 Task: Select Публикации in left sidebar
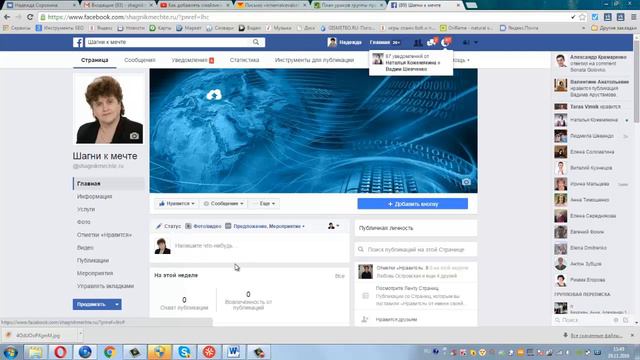pos(93,260)
